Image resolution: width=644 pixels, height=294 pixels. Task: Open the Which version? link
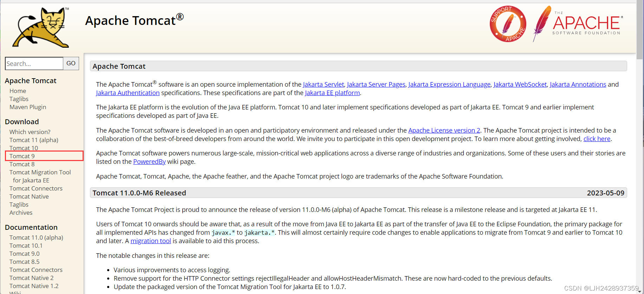(30, 132)
